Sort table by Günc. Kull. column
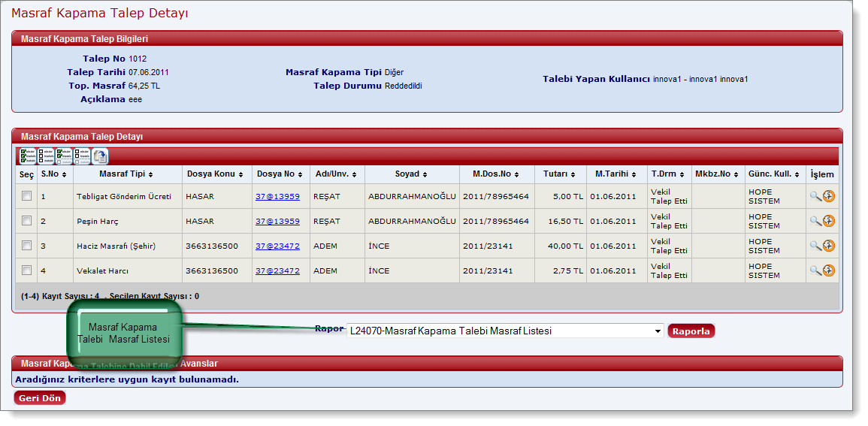The width and height of the screenshot is (868, 426). click(774, 174)
